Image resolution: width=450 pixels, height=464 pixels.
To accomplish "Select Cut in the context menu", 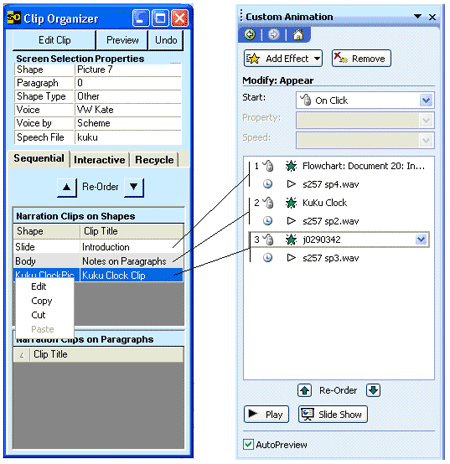I will 38,315.
